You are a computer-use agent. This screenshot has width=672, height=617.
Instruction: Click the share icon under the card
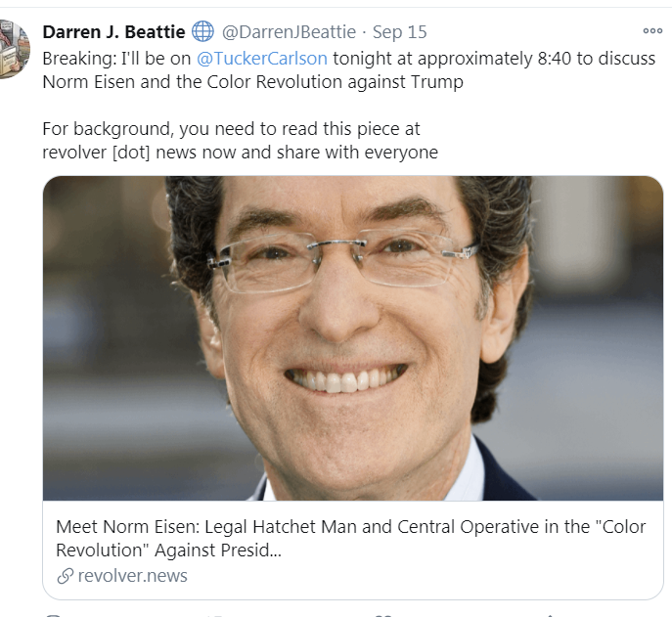point(550,615)
